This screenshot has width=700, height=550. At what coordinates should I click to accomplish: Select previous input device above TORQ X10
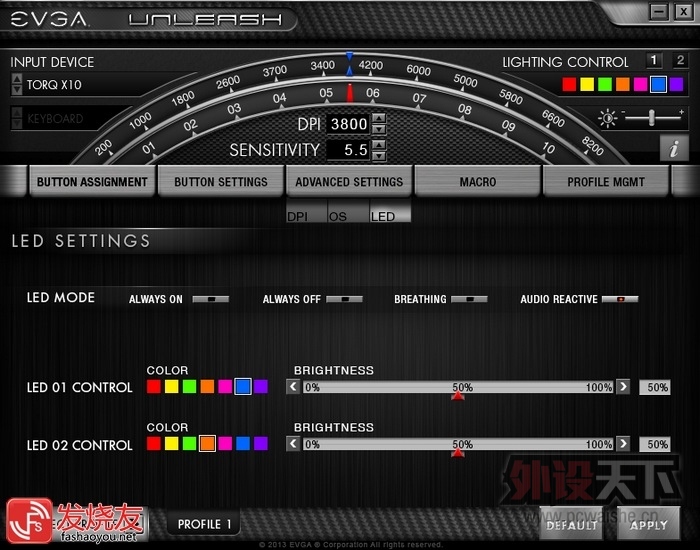[17, 79]
